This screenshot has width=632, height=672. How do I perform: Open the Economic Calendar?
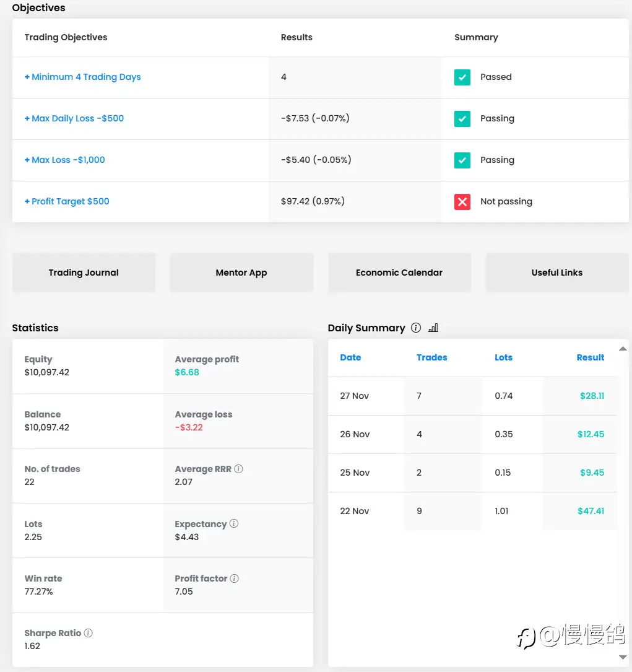coord(399,273)
